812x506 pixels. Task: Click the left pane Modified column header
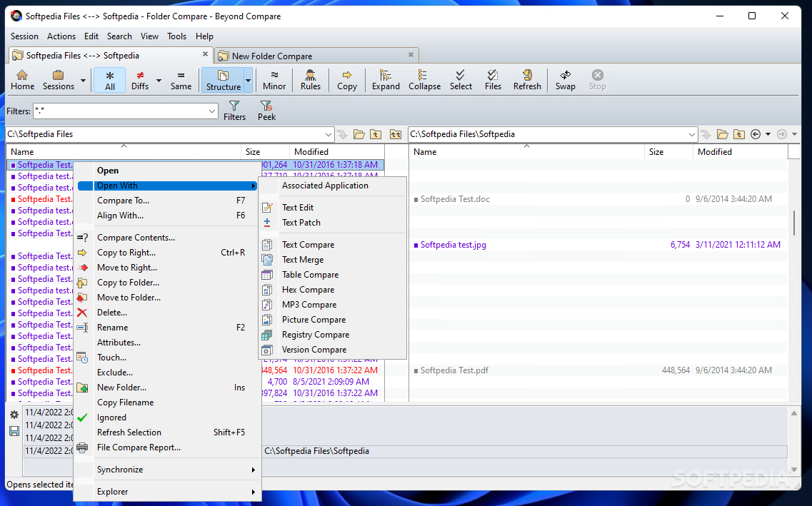coord(336,152)
